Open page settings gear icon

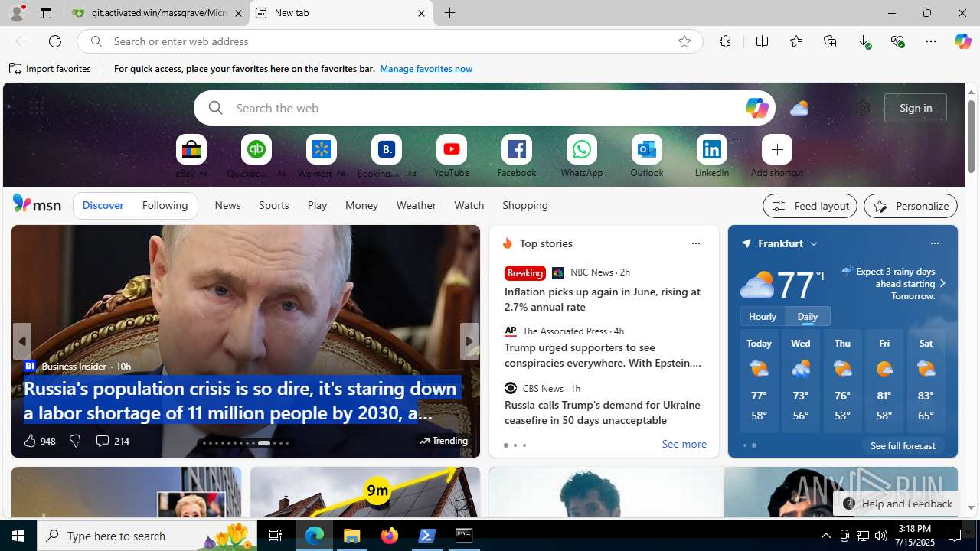(x=863, y=108)
